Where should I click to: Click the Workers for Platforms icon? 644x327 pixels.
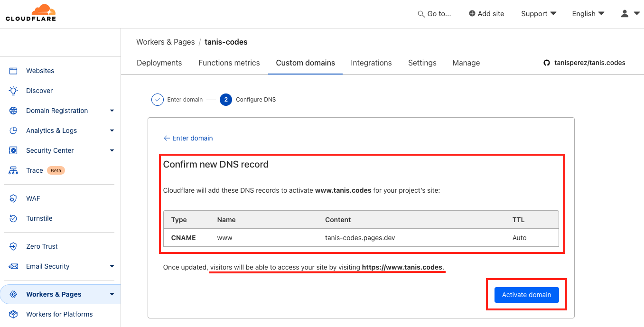[13, 314]
